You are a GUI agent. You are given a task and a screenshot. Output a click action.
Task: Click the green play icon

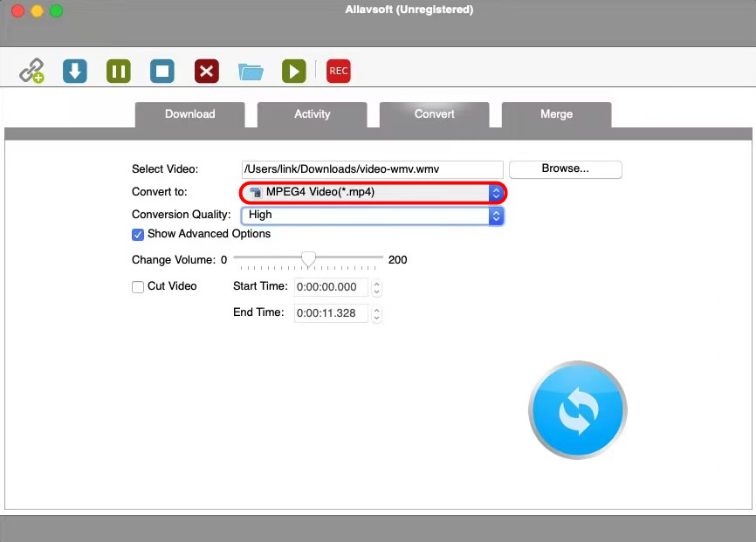[x=294, y=71]
